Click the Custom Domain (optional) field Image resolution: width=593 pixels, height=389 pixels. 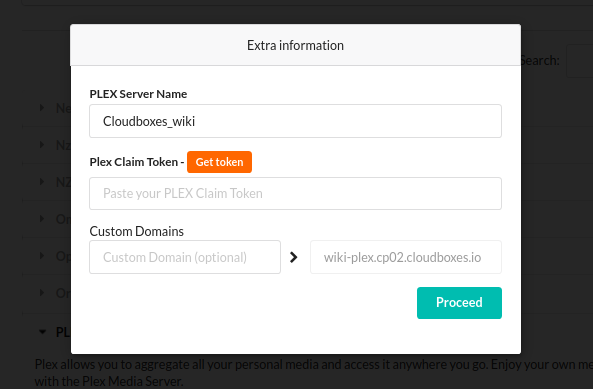tap(185, 257)
